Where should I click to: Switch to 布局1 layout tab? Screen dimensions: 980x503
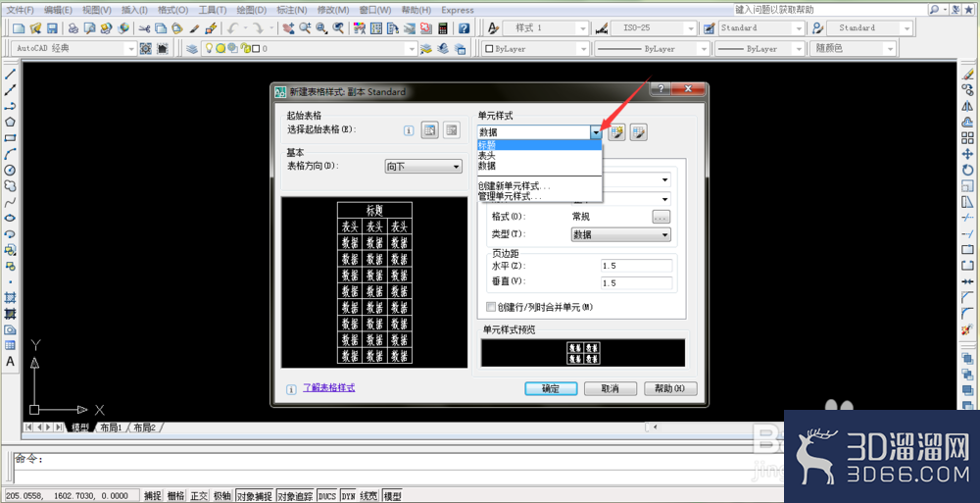tap(111, 428)
